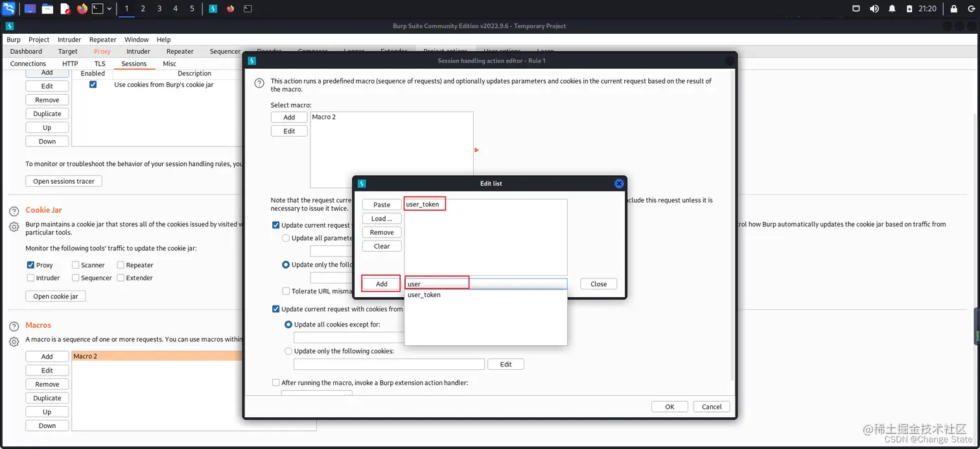Enable Repeater cookie jar monitoring checkbox

[x=121, y=265]
